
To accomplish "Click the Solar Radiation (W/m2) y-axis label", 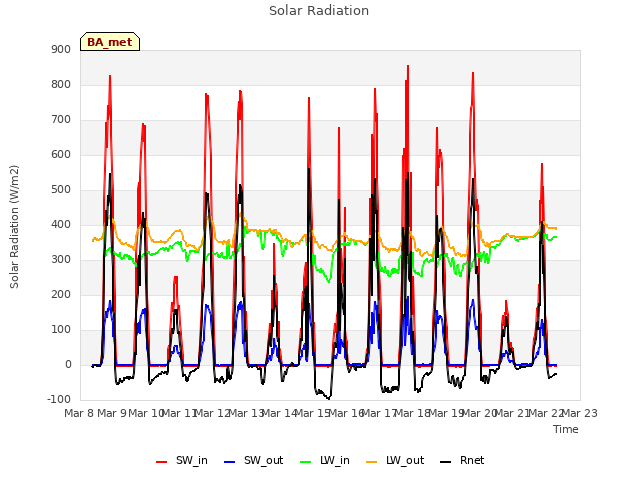I will click(x=14, y=227).
